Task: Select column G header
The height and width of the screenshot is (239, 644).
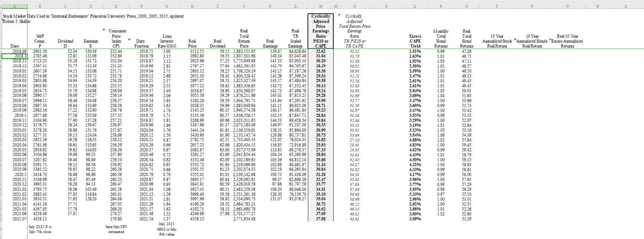Action: tap(167, 6)
